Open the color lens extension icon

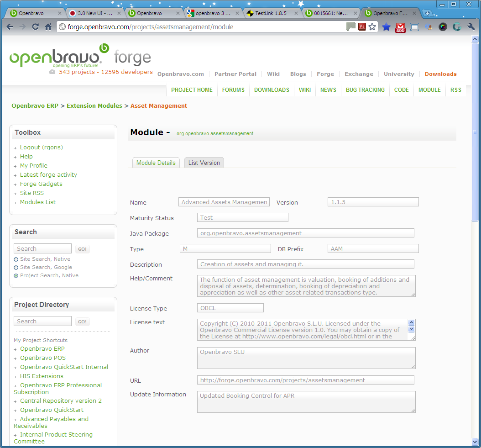443,27
